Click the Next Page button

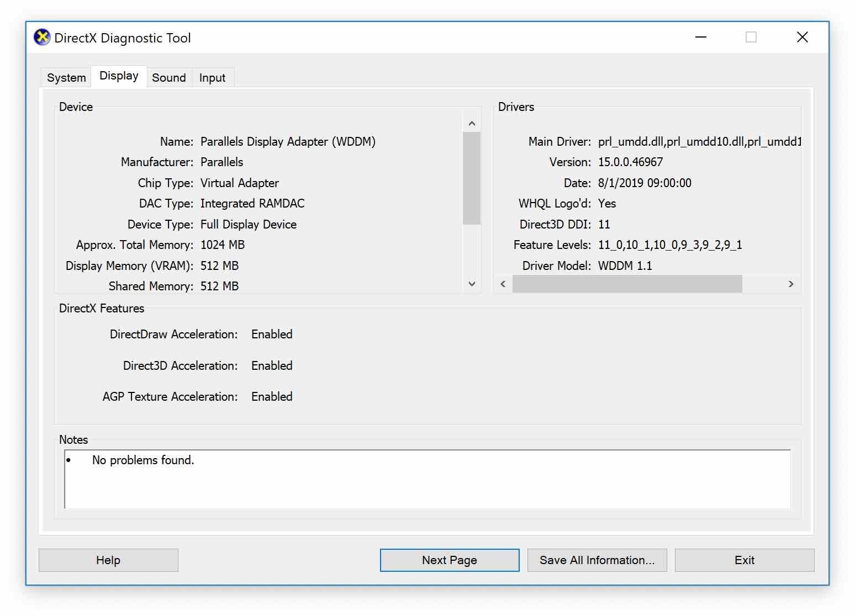click(450, 560)
